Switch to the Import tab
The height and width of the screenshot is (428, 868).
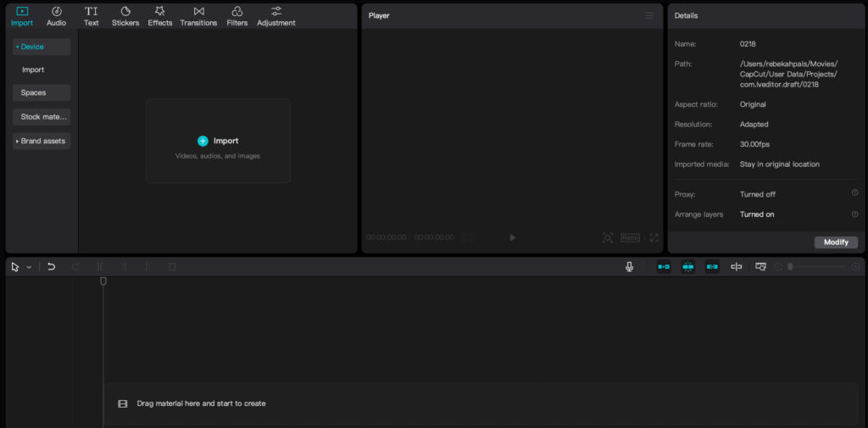pos(22,17)
